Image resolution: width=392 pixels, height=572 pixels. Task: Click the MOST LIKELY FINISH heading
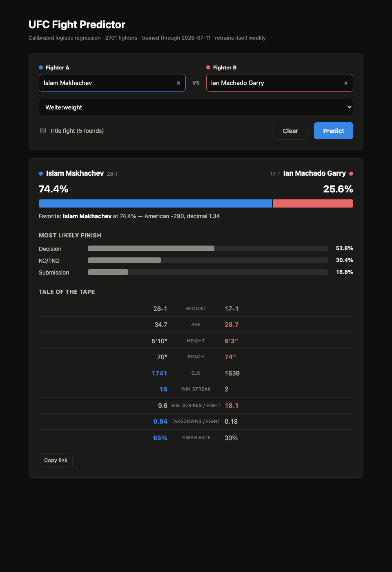coord(70,235)
